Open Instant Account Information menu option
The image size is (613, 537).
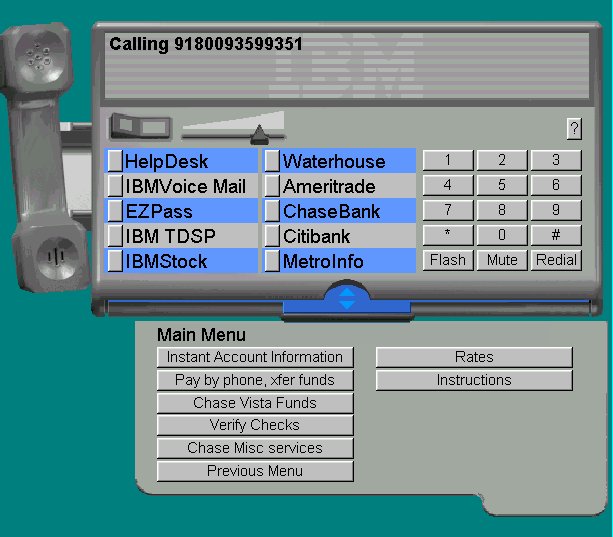pyautogui.click(x=255, y=357)
